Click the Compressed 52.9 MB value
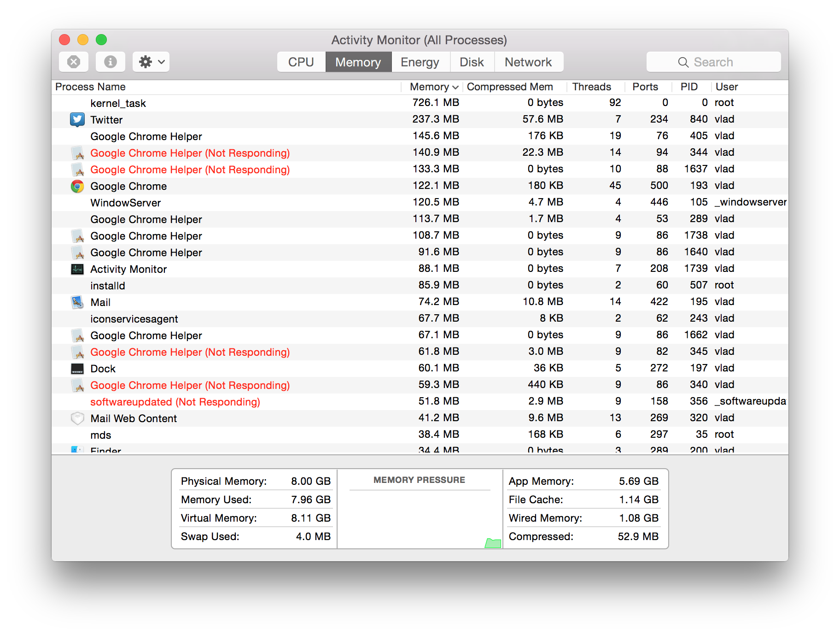This screenshot has width=840, height=635. click(638, 536)
